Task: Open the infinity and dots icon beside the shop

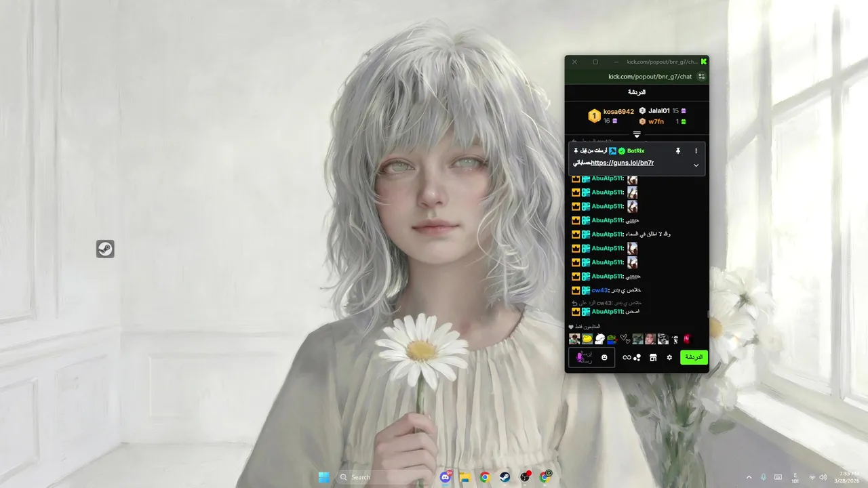Action: click(631, 357)
